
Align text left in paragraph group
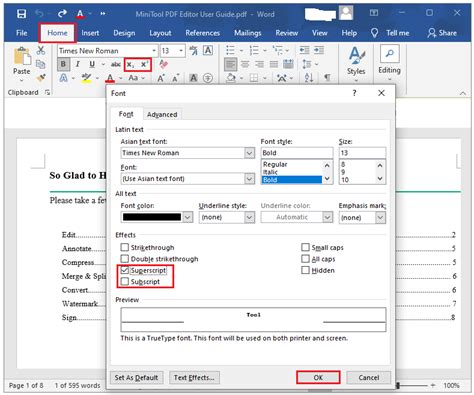coord(231,64)
